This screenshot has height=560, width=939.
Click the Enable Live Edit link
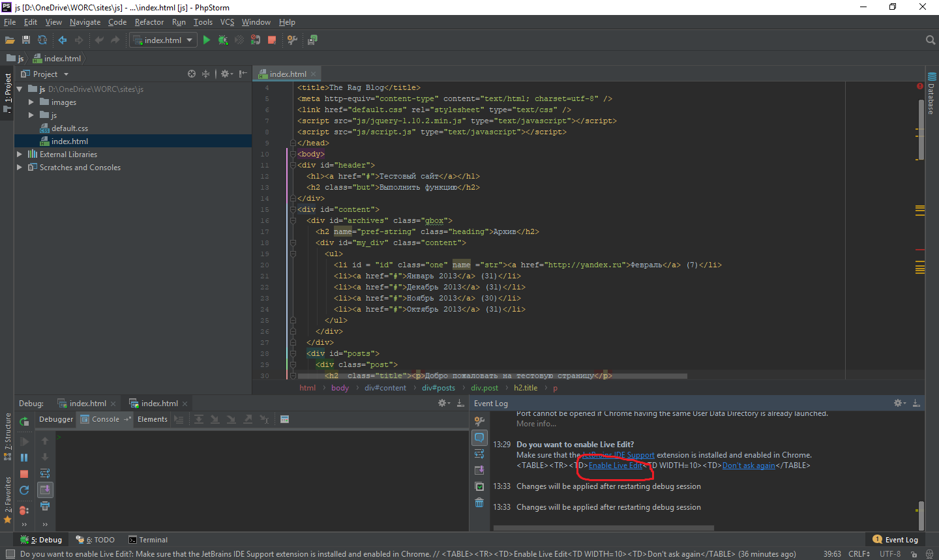click(616, 465)
